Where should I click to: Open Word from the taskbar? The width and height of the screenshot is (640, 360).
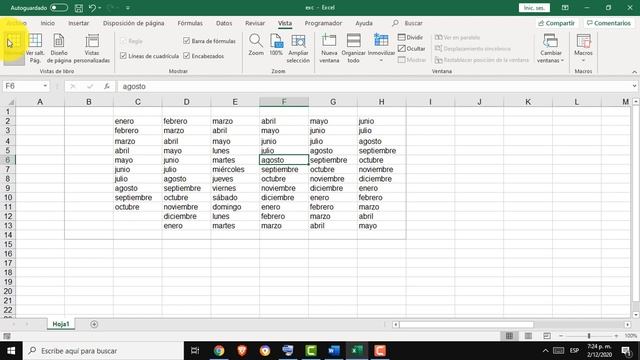point(334,351)
